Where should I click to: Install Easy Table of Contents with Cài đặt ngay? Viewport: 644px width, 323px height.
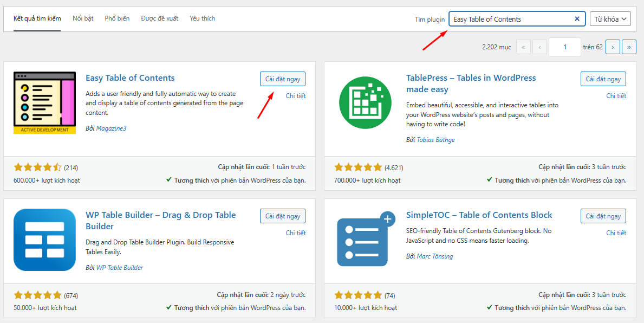282,79
